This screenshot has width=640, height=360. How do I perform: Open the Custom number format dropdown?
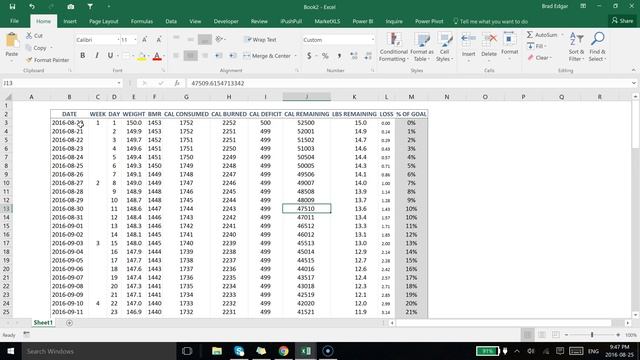click(x=373, y=40)
